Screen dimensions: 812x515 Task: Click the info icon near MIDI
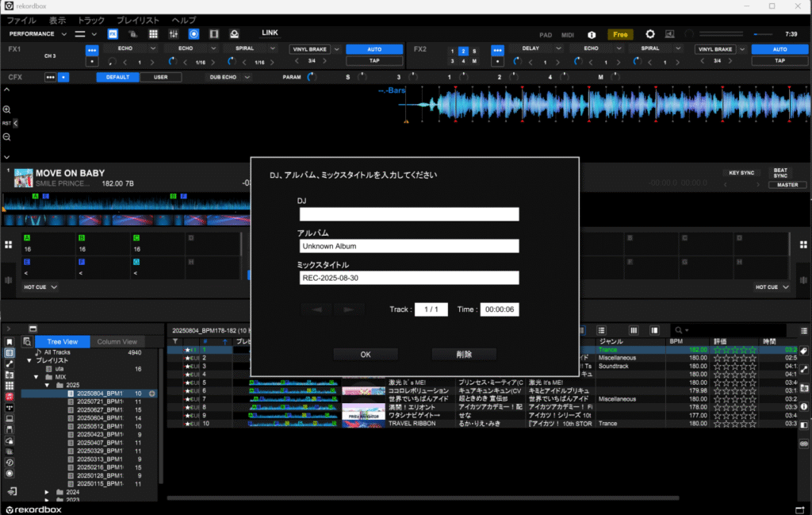[x=592, y=35]
